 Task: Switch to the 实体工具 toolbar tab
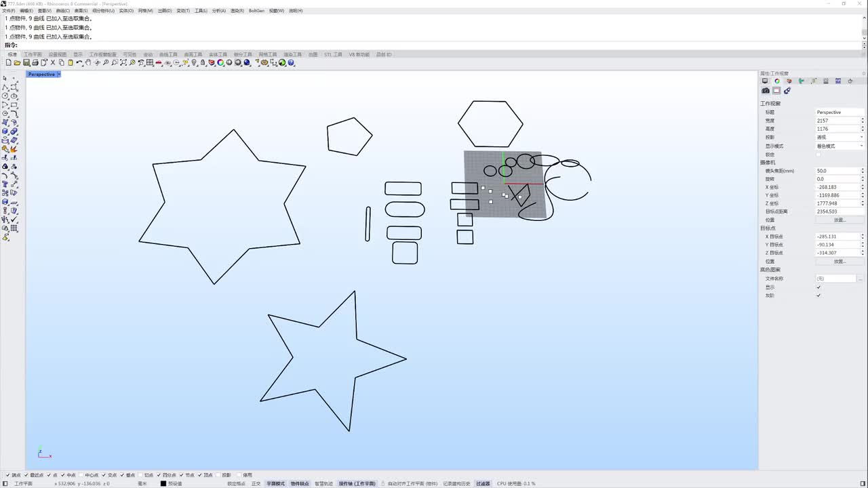(x=218, y=54)
